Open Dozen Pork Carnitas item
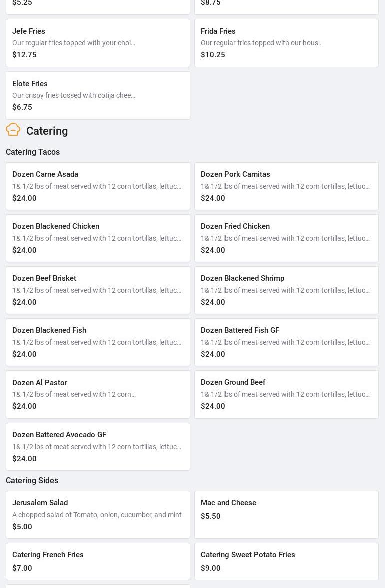 [286, 186]
